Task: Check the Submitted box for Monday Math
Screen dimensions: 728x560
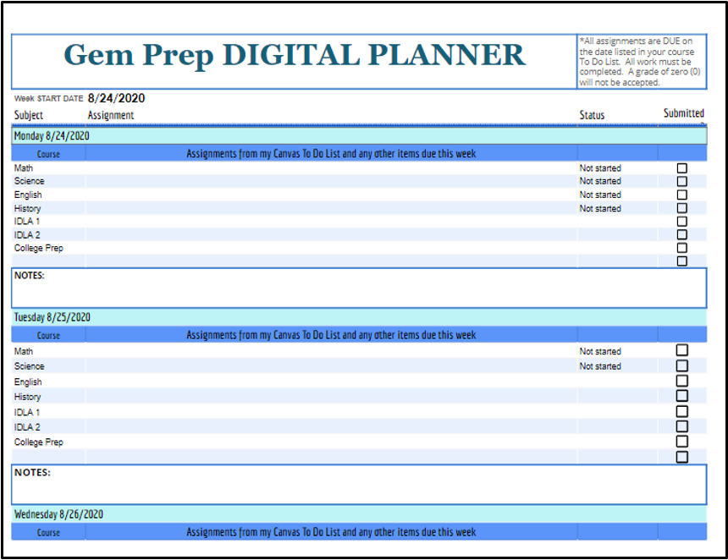Action: click(x=681, y=168)
